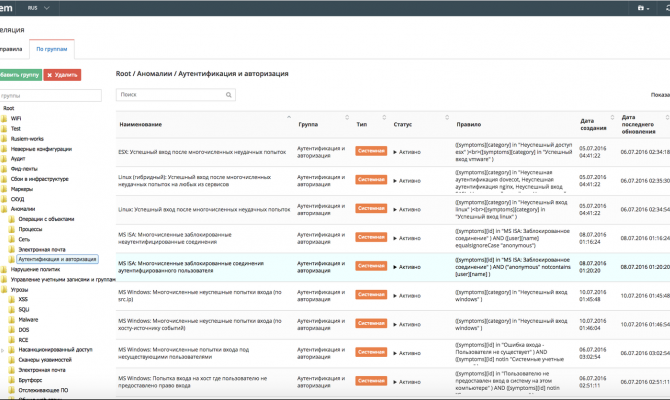
Task: Click 'Системная' badge in highlighted MS ISA row
Action: (x=371, y=266)
